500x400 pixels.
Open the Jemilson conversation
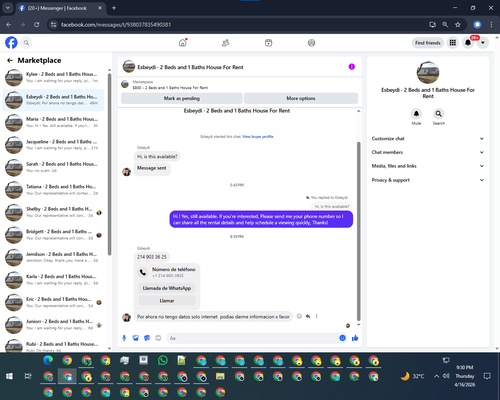53,257
